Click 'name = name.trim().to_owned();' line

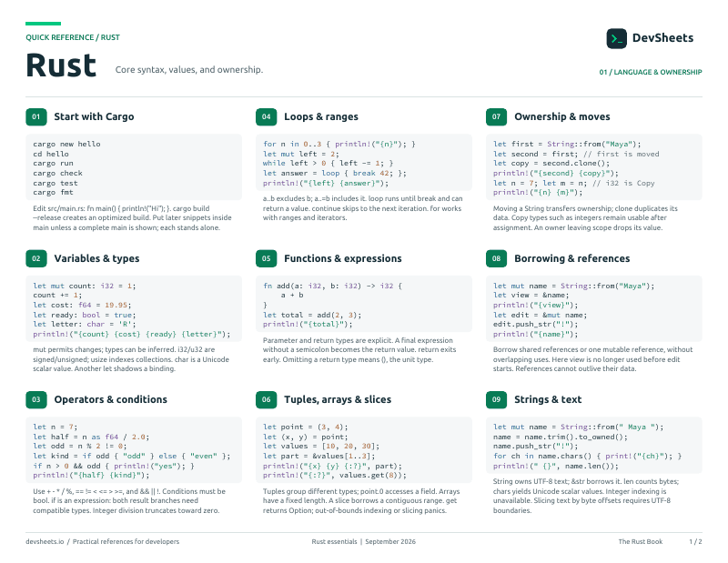tap(561, 437)
